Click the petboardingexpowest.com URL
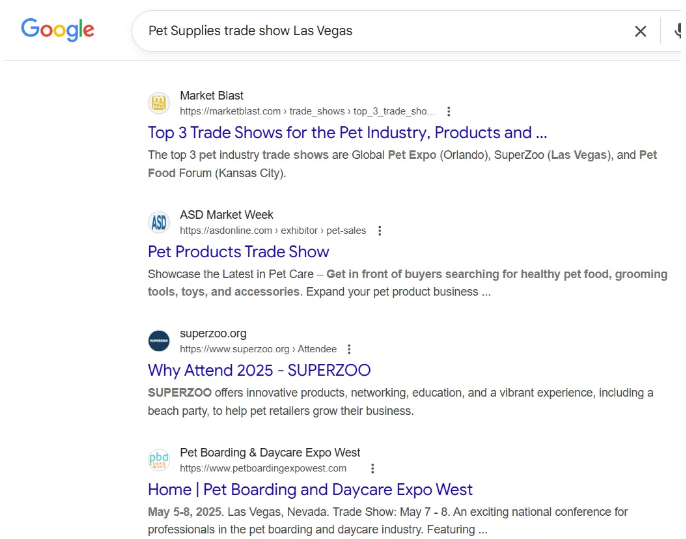 click(x=263, y=469)
